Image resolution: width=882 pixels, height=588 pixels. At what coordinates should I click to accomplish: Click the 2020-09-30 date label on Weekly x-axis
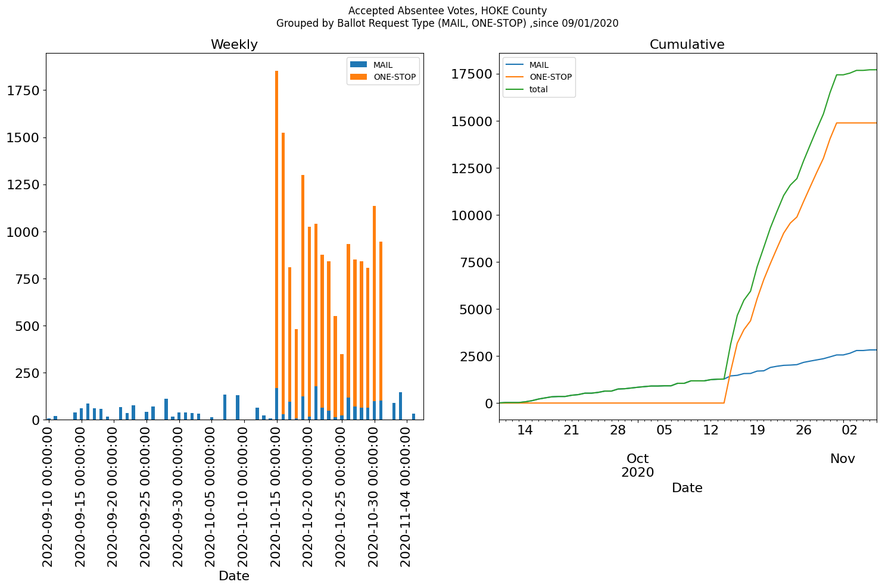click(178, 496)
